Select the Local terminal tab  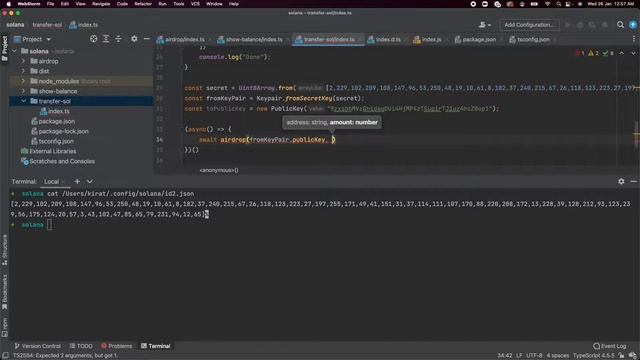[x=51, y=181]
